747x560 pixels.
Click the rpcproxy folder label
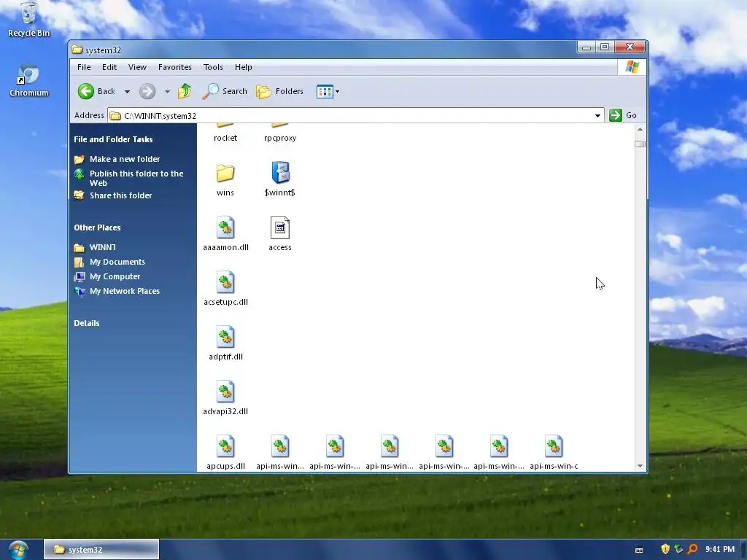point(280,138)
